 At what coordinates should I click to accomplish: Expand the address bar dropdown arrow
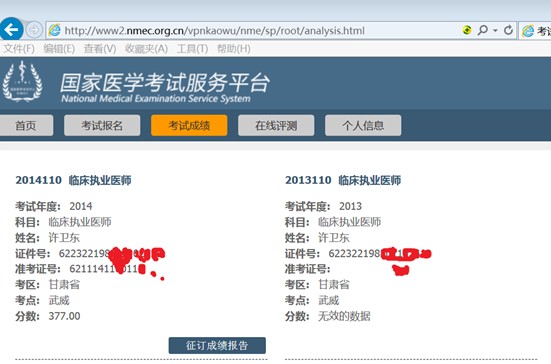click(x=495, y=31)
